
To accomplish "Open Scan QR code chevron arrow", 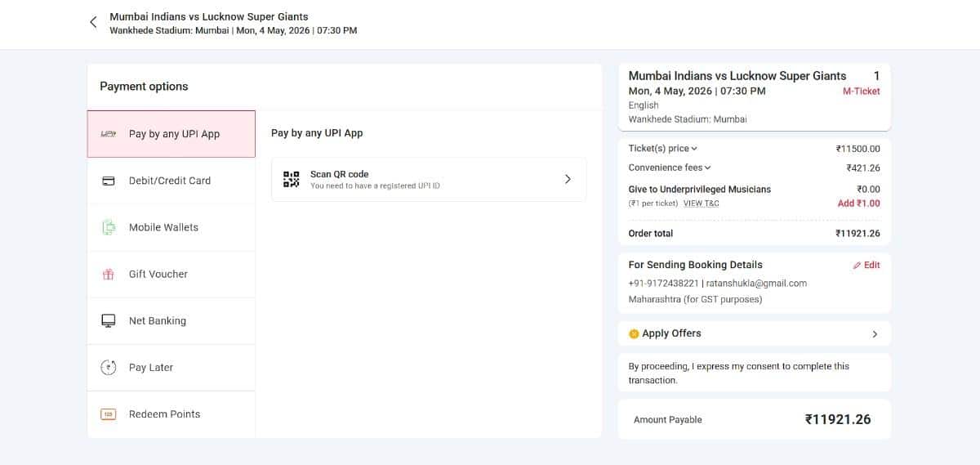I will point(568,179).
